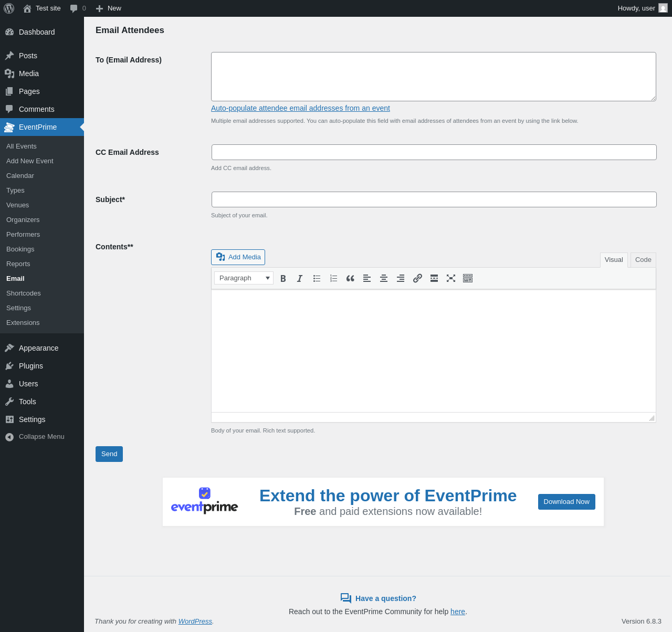Screen dimensions: 672x632
Task: Click the Subject input field
Action: pos(434,199)
